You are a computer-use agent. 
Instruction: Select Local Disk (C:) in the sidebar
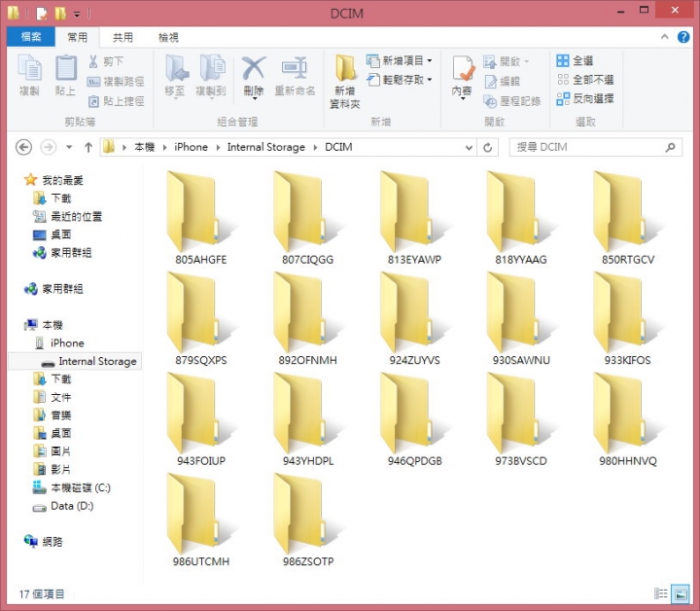(71, 487)
